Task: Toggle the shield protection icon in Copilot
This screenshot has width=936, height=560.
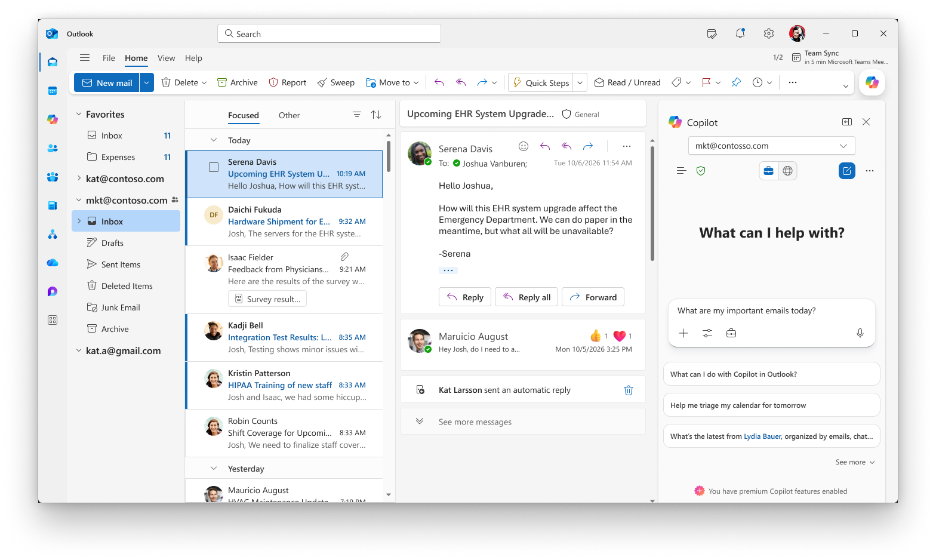Action: pyautogui.click(x=701, y=171)
